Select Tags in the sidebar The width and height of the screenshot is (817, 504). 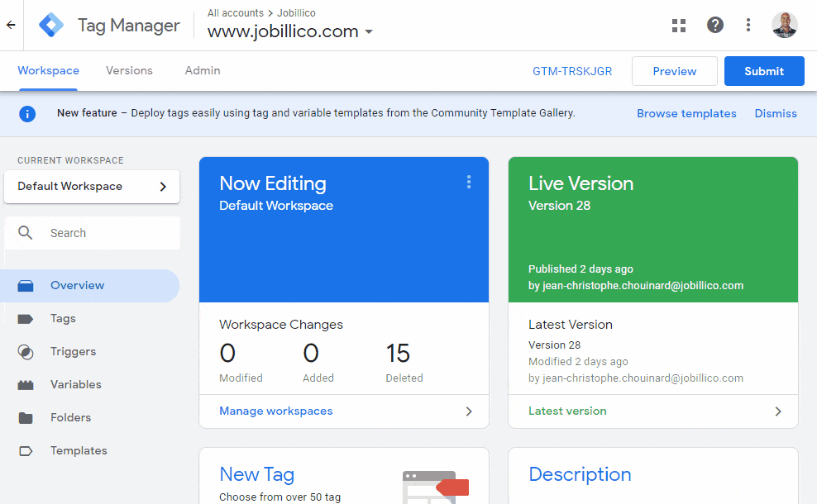point(89,319)
